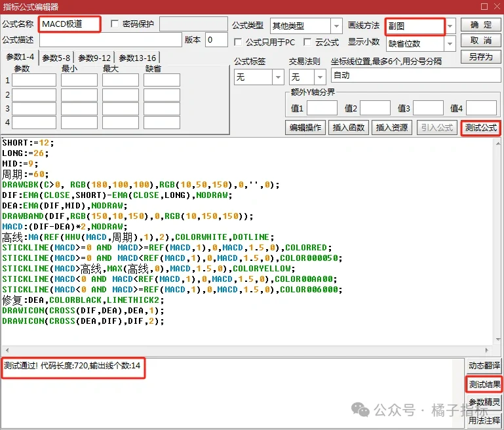Viewport: 504px width, 430px height.
Task: Click the 值4 input field
Action: (x=481, y=108)
